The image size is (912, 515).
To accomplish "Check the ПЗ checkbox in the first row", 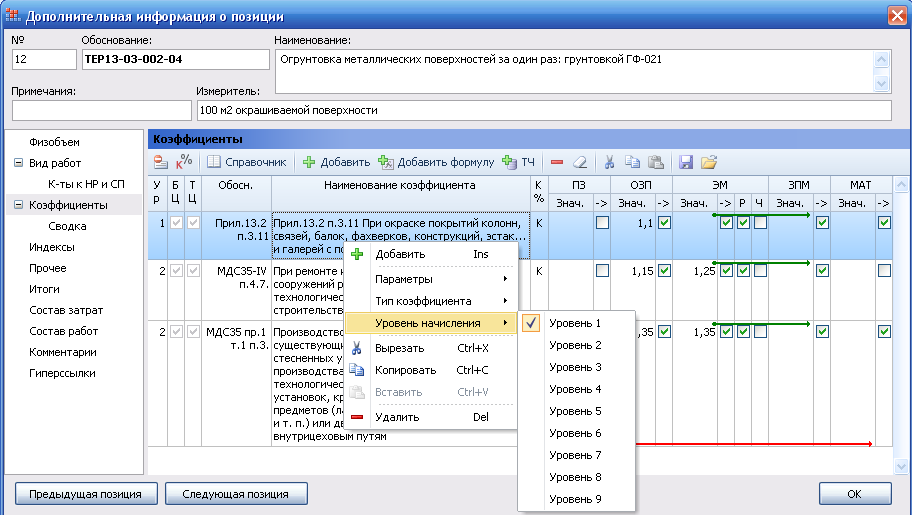I will pos(602,223).
